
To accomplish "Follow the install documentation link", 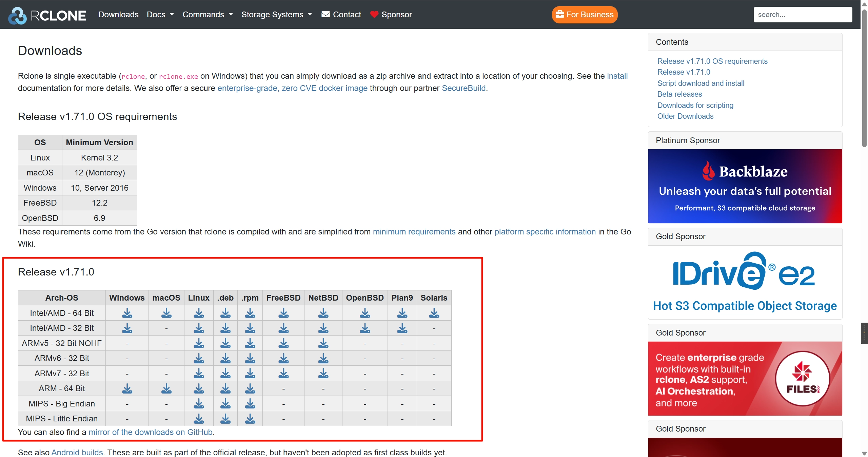I will pyautogui.click(x=617, y=76).
